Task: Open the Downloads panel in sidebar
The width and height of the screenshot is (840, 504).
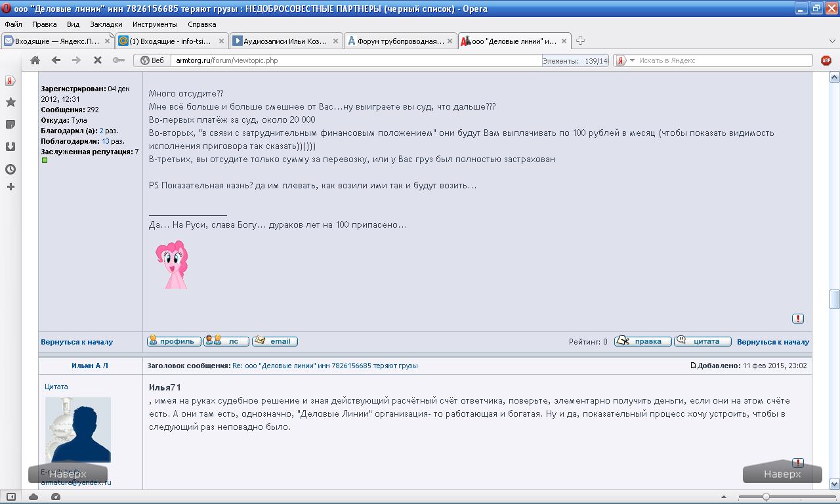Action: coord(10,147)
